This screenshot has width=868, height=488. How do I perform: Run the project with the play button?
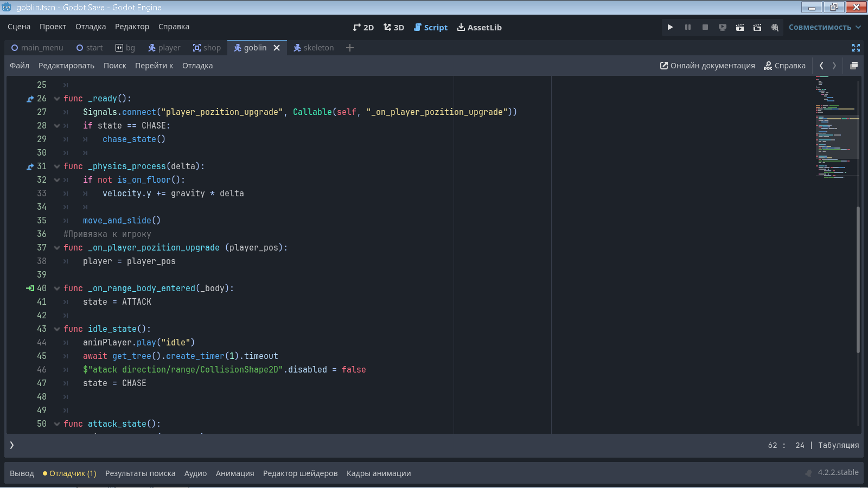(670, 27)
